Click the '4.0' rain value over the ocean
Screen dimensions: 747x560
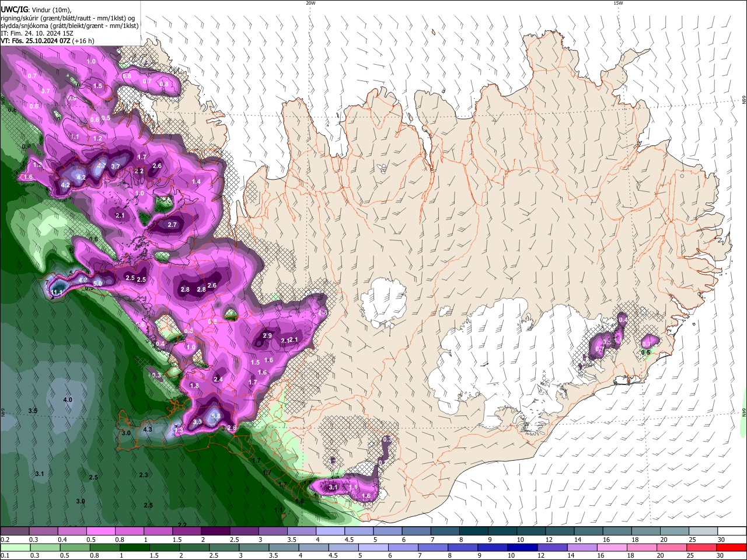(68, 400)
